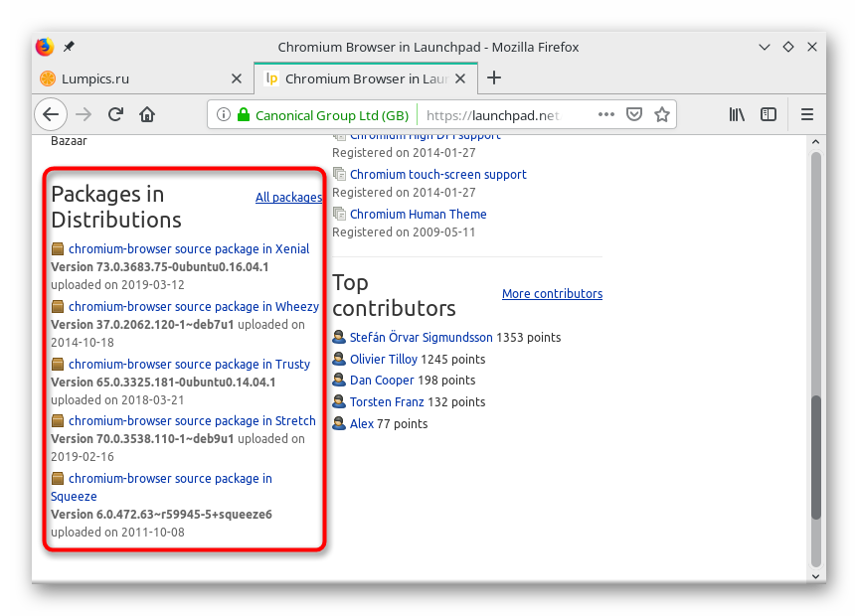Toggle the sidebar view
858x616 pixels.
pos(769,114)
